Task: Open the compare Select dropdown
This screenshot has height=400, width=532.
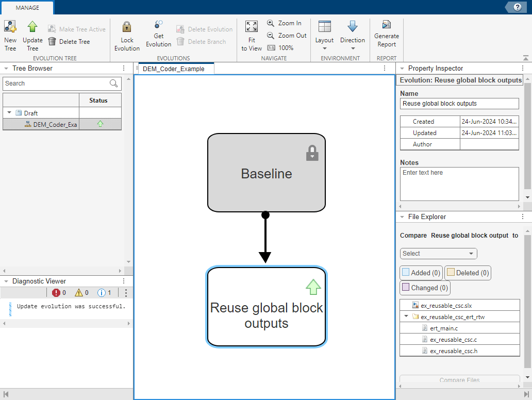Action: [x=438, y=254]
